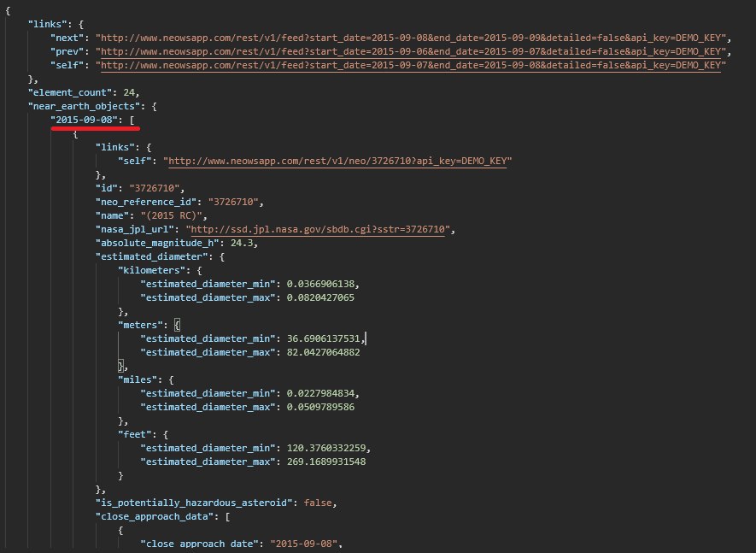
Task: Click the "neo_reference_id" key
Action: [146, 202]
